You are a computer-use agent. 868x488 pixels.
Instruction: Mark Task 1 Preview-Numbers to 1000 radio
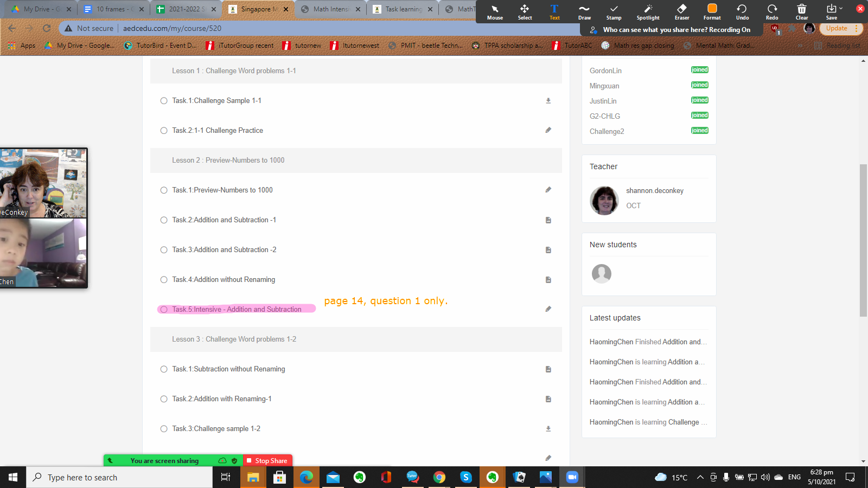(x=164, y=190)
